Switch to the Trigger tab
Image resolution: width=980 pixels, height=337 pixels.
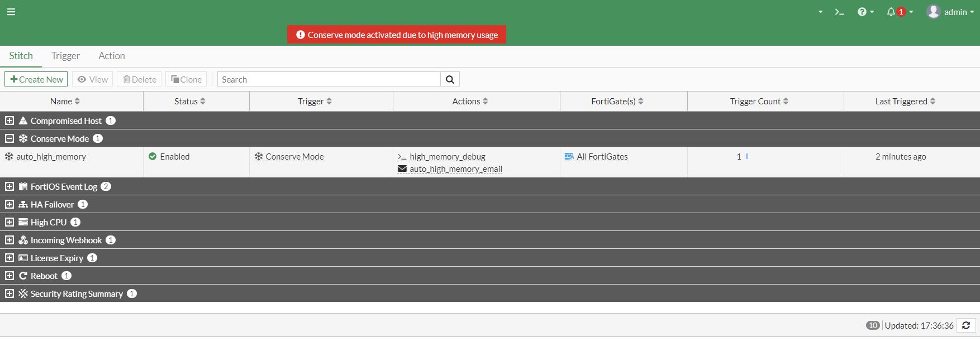[x=65, y=56]
